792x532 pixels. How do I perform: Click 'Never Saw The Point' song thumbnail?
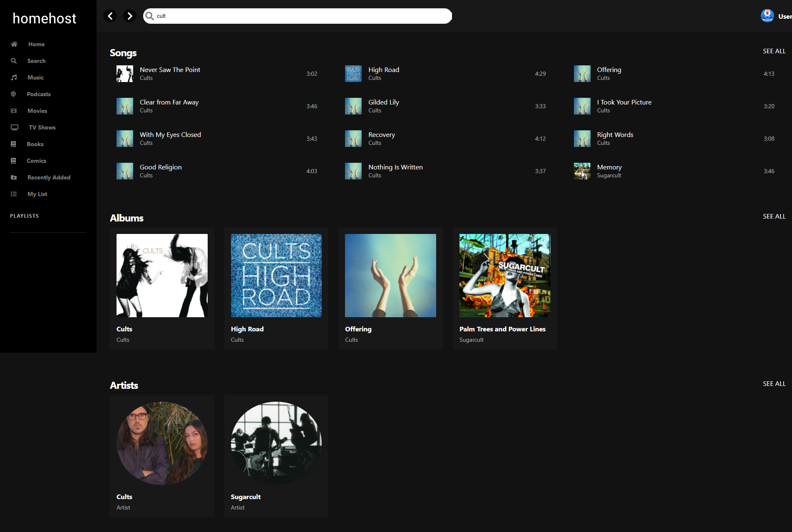click(125, 74)
